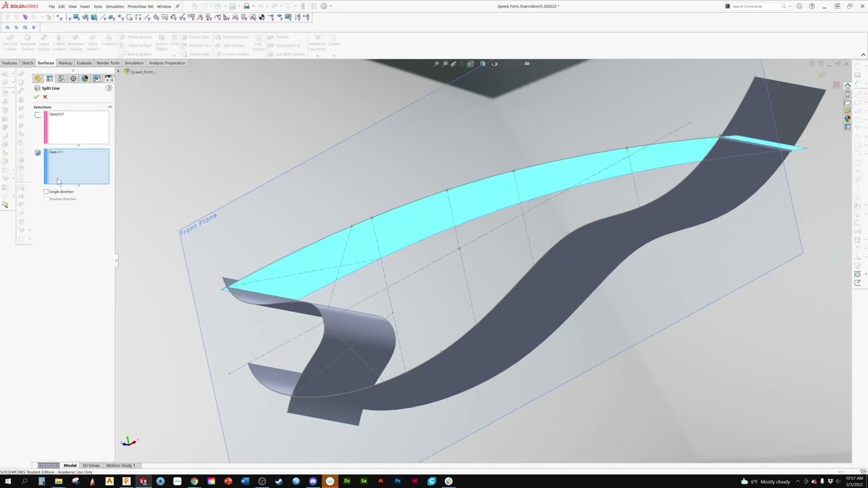This screenshot has height=488, width=868.
Task: Click the Print toolbar icon
Action: click(246, 6)
